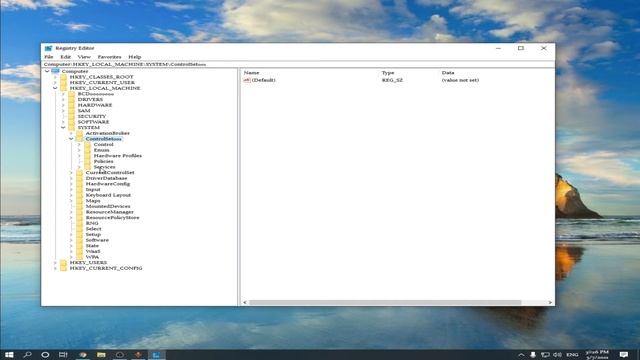Click the HKEY_CURRENT_USER folder icon
Viewport: 640px width, 360px height.
(x=63, y=82)
